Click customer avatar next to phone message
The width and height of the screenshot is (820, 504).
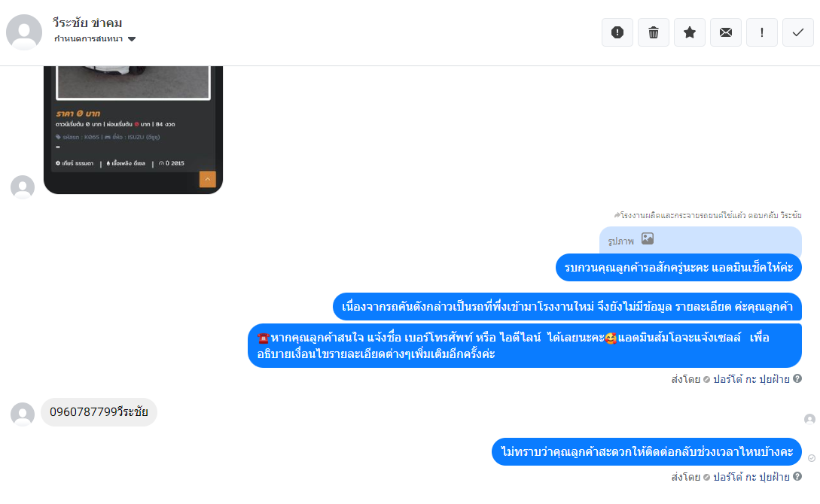(23, 414)
